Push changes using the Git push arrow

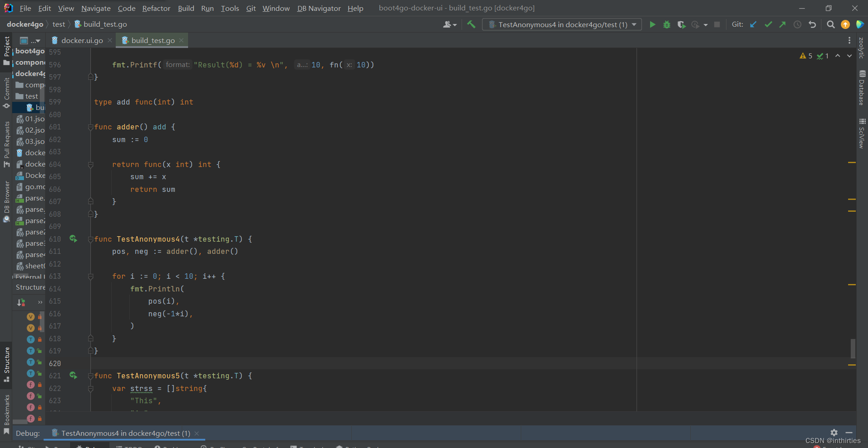click(783, 24)
